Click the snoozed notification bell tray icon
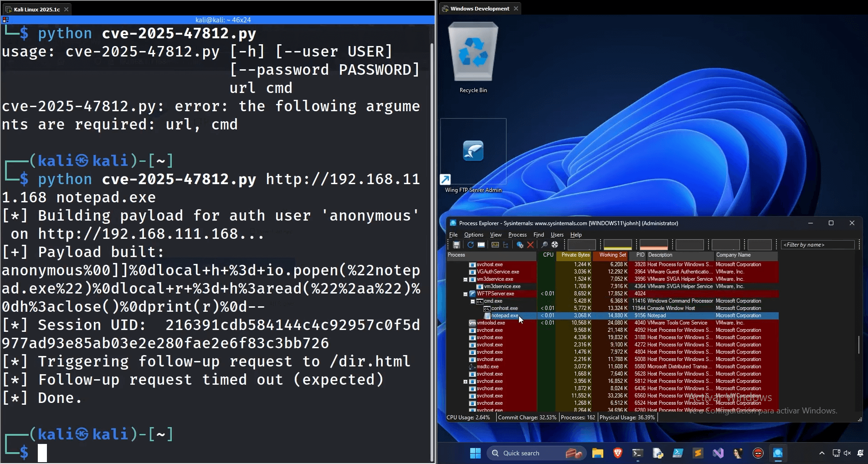The height and width of the screenshot is (464, 868). coord(860,453)
